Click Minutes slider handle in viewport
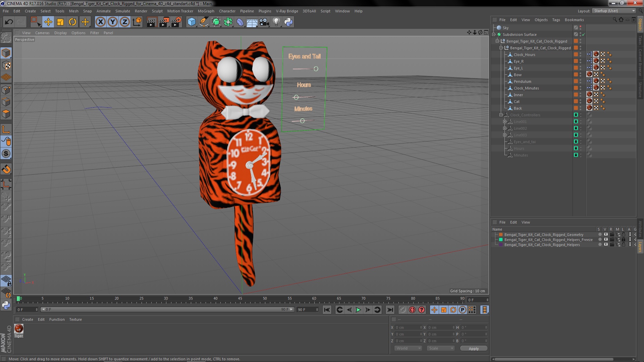 (x=302, y=121)
